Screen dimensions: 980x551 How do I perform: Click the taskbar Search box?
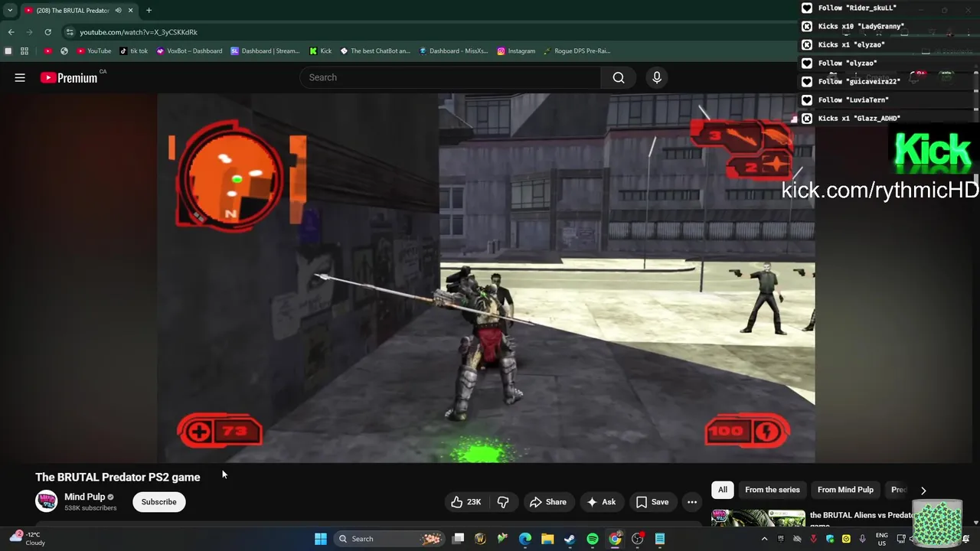tap(390, 539)
